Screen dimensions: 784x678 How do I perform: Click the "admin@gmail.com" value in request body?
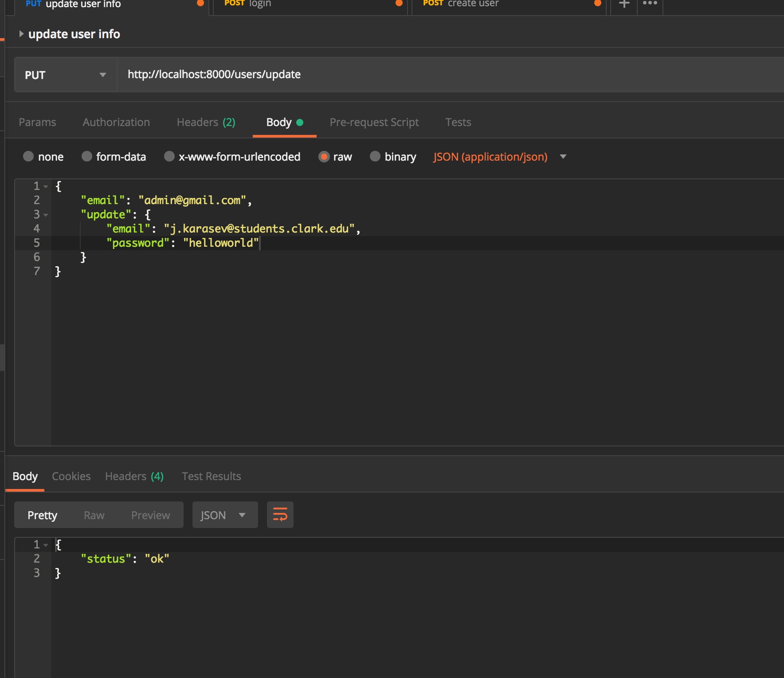[192, 201]
